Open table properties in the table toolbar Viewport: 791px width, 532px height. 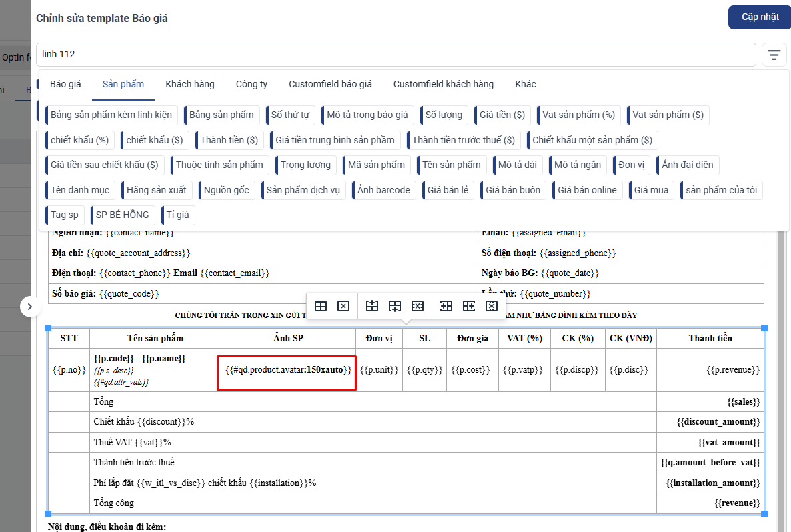click(321, 306)
